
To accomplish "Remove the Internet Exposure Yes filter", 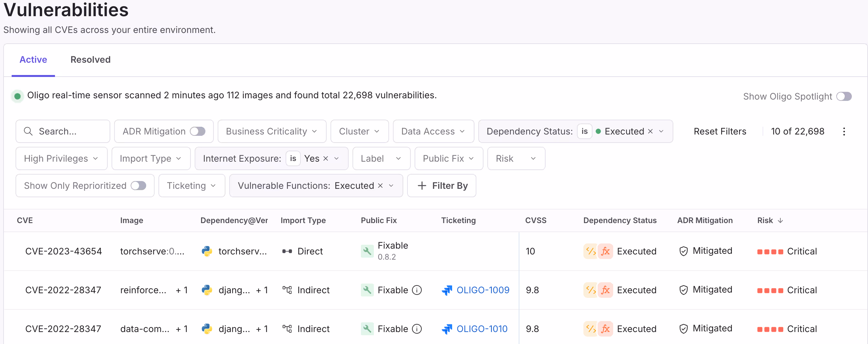I will tap(325, 158).
